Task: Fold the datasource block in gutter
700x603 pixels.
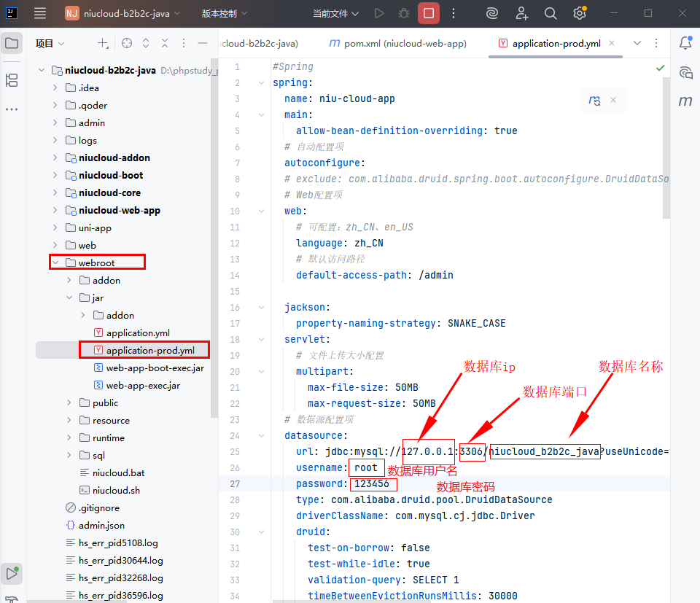Action: [261, 435]
